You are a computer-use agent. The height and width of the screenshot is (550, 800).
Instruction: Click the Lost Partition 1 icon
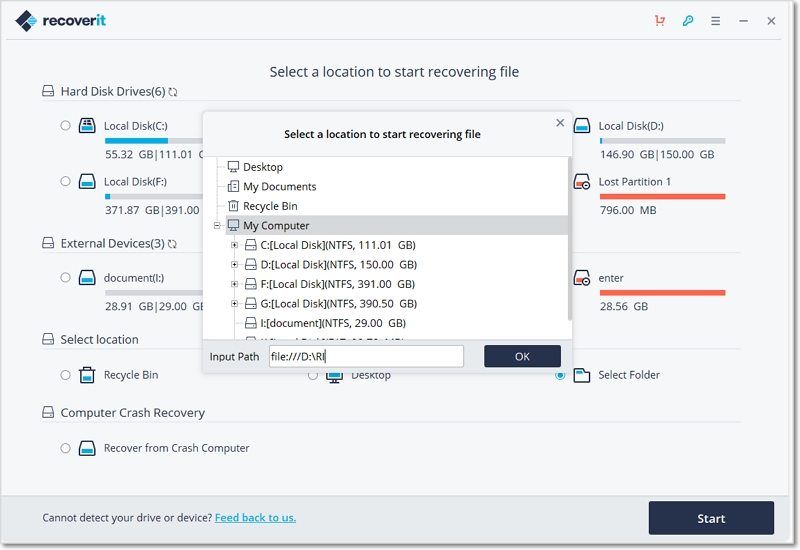(x=582, y=182)
